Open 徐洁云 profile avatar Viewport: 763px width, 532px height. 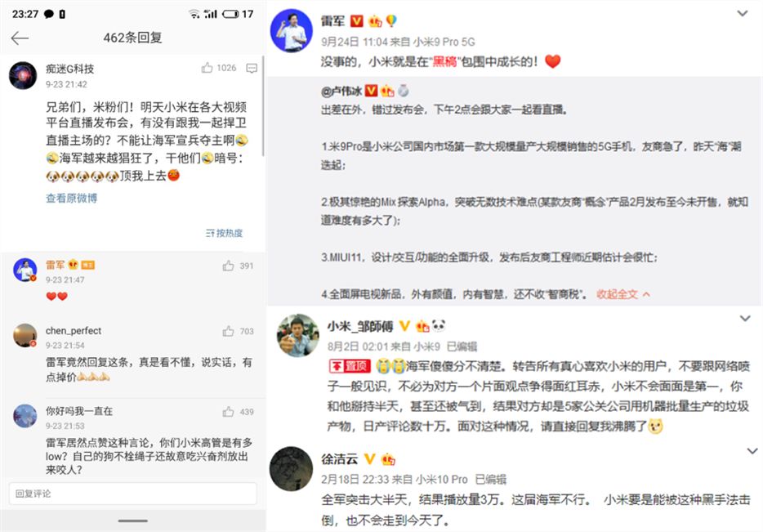292,469
